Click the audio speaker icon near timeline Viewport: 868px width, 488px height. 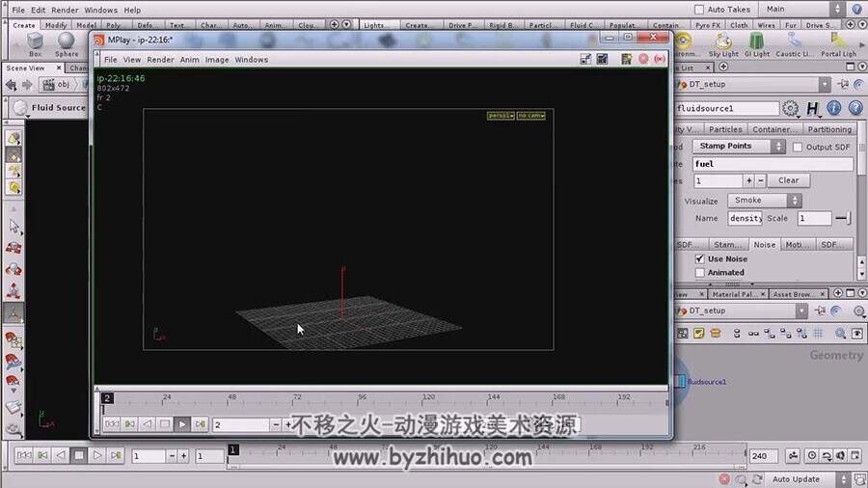[x=840, y=455]
